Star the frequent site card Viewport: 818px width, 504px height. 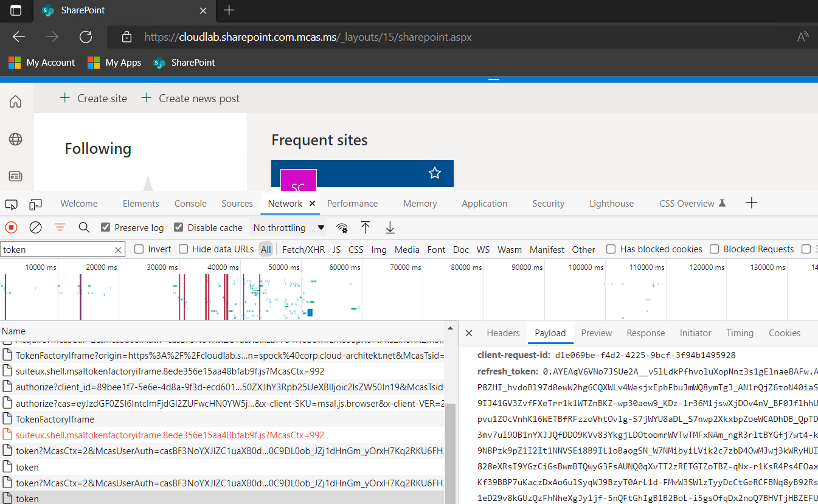click(434, 174)
